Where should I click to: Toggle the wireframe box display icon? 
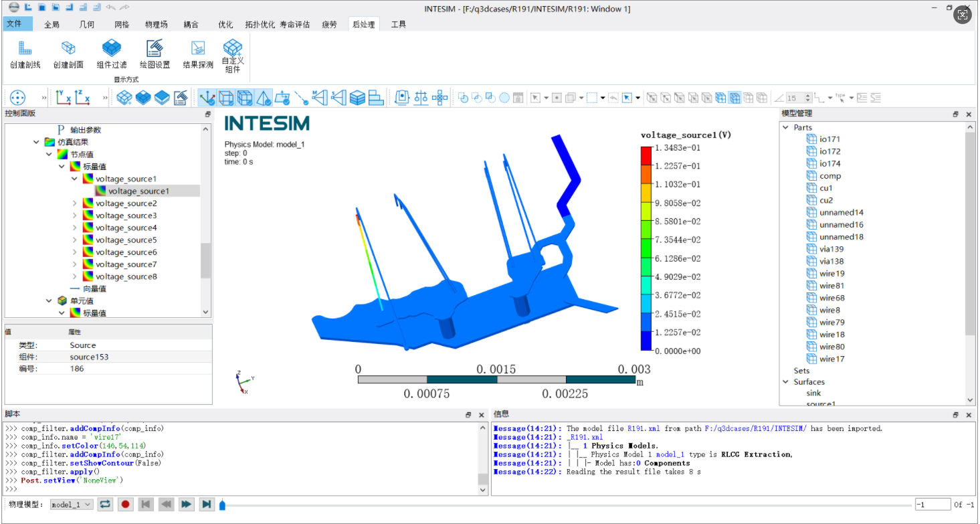(226, 98)
